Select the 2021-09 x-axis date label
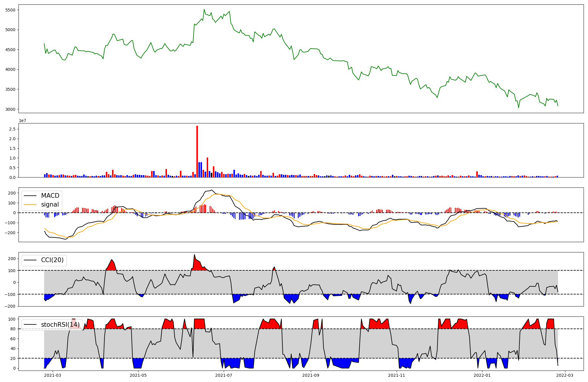Viewport: 588px width, 382px height. [311, 375]
